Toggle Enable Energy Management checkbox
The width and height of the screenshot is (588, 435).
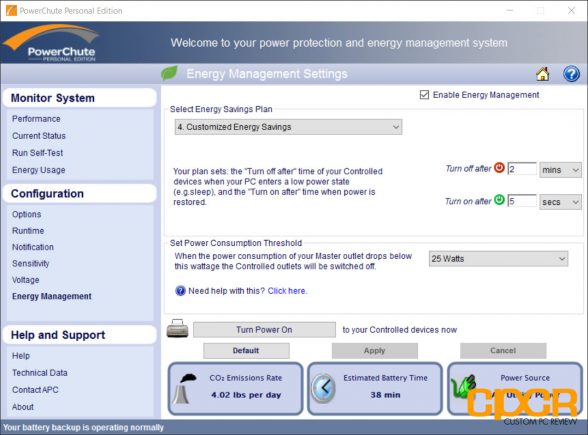coord(424,94)
